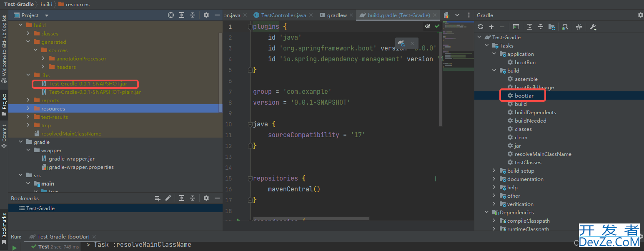Screen dimensions: 644x251
Task: Open Welcome to GitHub Copilot side tab
Action: (x=4, y=49)
